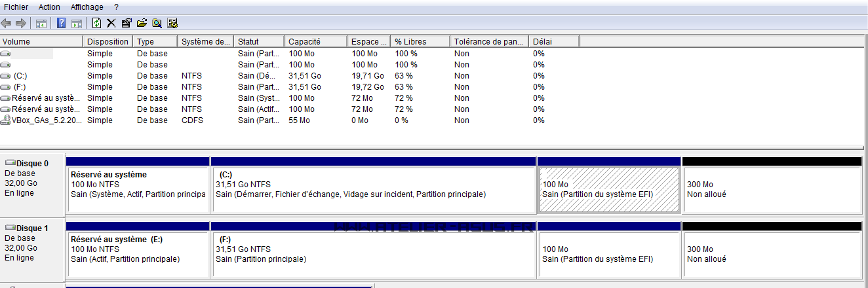Toggle the action pane toolbar icon
Viewport: 868px width, 288px height.
click(x=76, y=23)
